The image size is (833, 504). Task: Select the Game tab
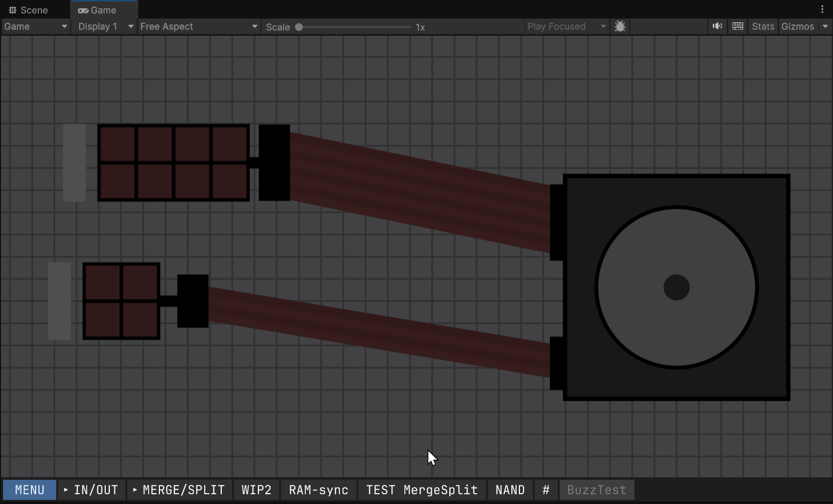(97, 10)
